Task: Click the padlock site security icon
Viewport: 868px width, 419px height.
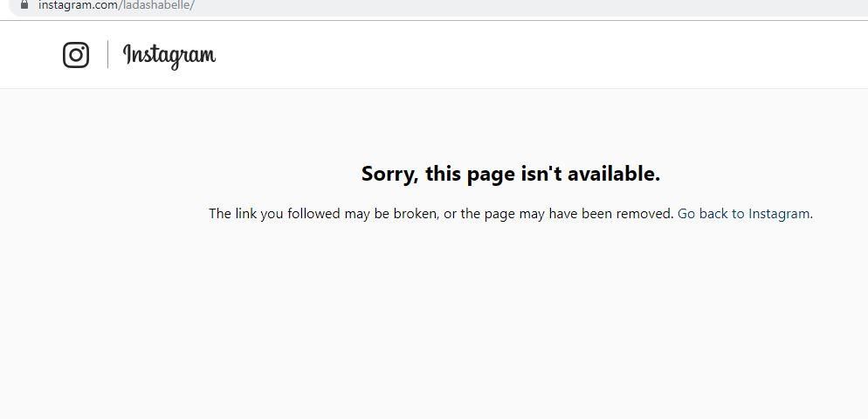Action: coord(24,4)
